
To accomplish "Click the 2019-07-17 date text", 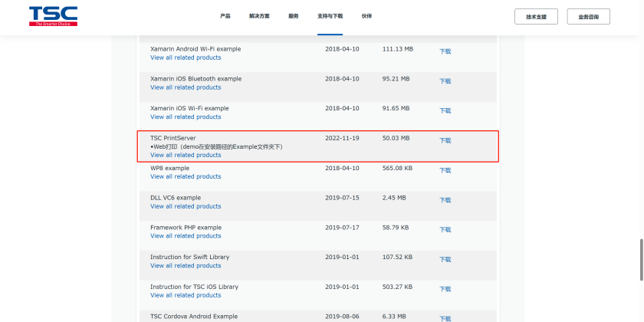I will tap(342, 228).
